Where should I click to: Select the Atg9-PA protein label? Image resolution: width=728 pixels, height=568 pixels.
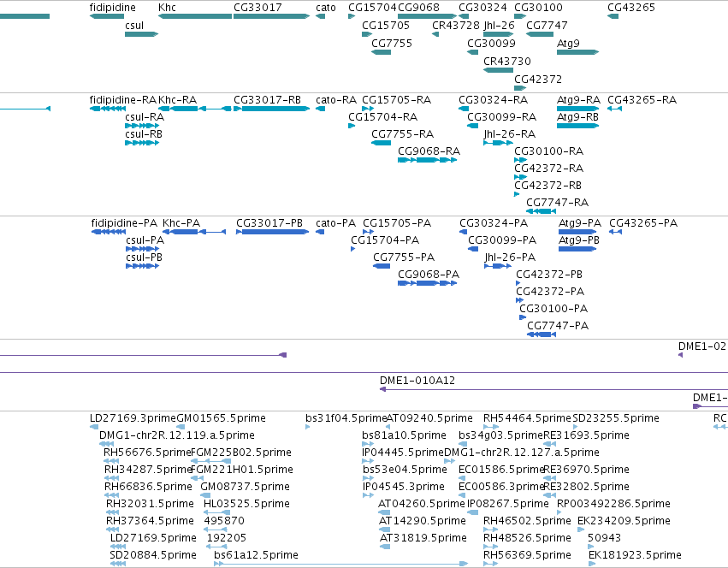579,223
